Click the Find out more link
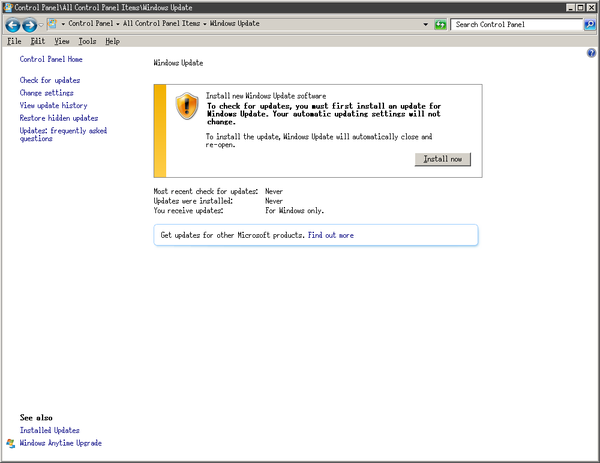The height and width of the screenshot is (463, 600). (x=331, y=235)
